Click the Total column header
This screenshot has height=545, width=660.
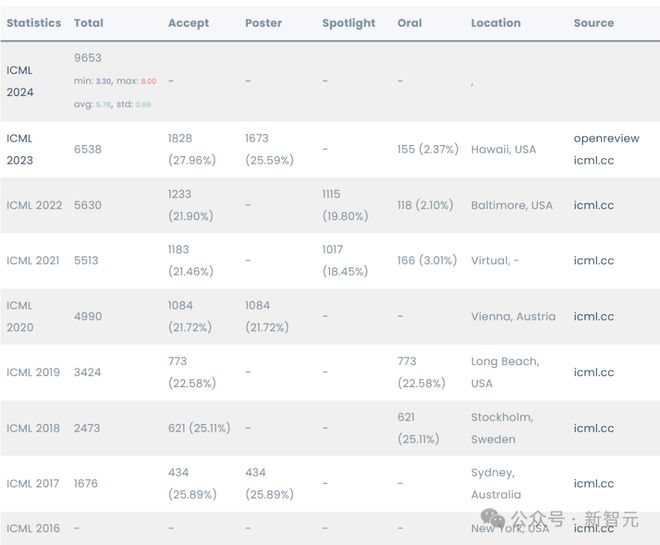[x=89, y=23]
